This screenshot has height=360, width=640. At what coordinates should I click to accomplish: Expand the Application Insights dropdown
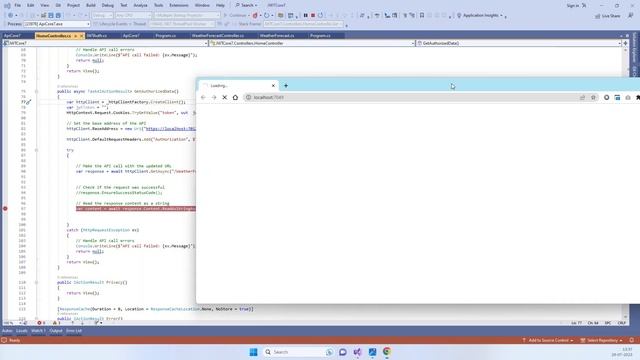[x=501, y=16]
